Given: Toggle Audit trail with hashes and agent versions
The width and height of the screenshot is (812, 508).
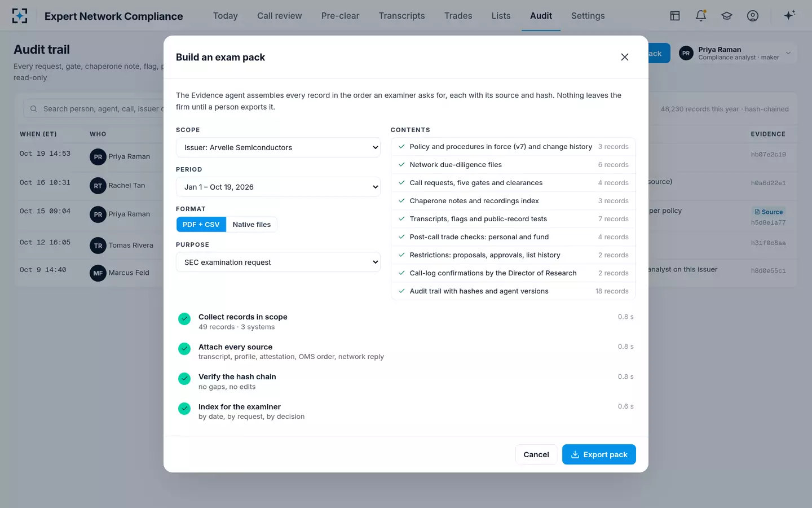Looking at the screenshot, I should point(513,291).
